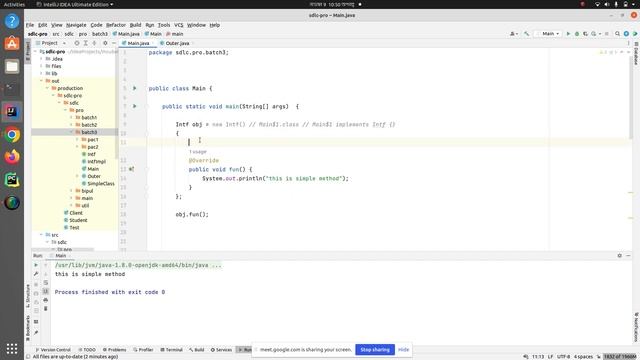Open the Version Control tool window
The image size is (640, 360).
click(x=53, y=350)
